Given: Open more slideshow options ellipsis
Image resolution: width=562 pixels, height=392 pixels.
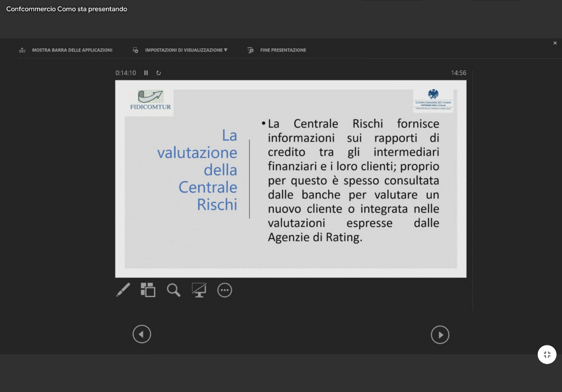Looking at the screenshot, I should coord(224,290).
